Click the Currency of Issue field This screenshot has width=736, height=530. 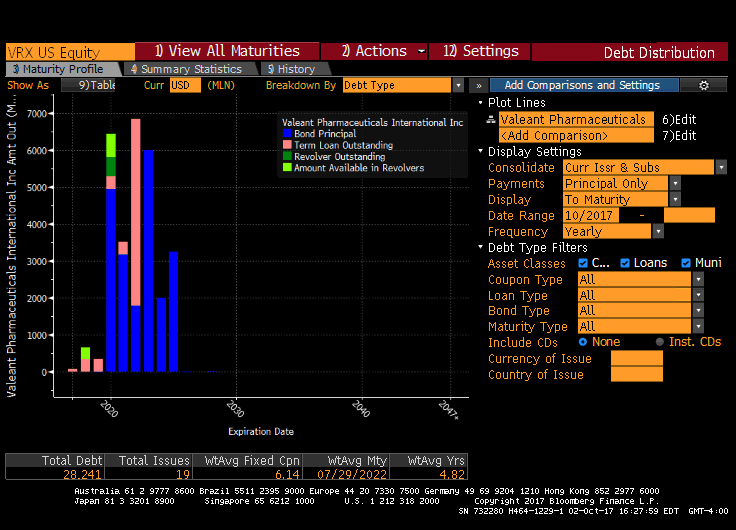click(637, 359)
